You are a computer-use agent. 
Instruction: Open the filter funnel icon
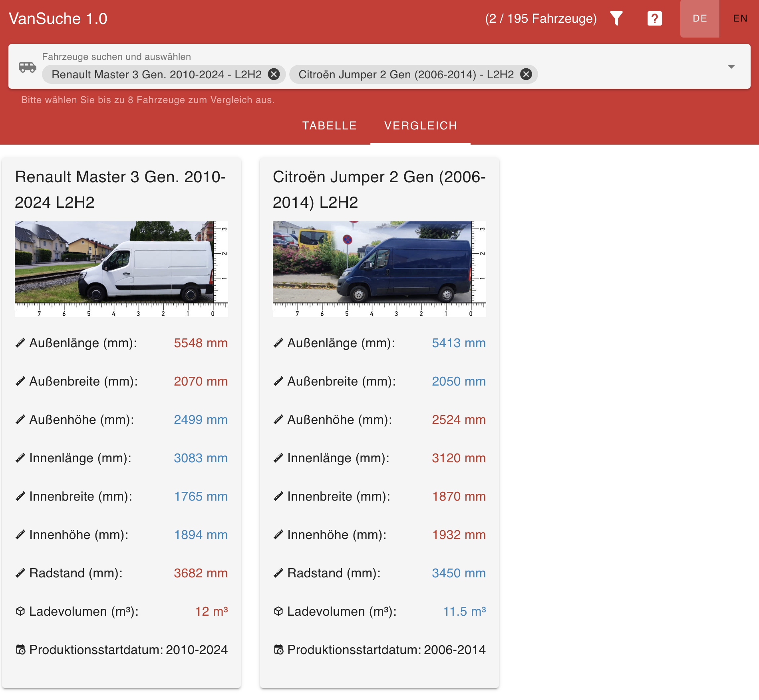pos(616,18)
